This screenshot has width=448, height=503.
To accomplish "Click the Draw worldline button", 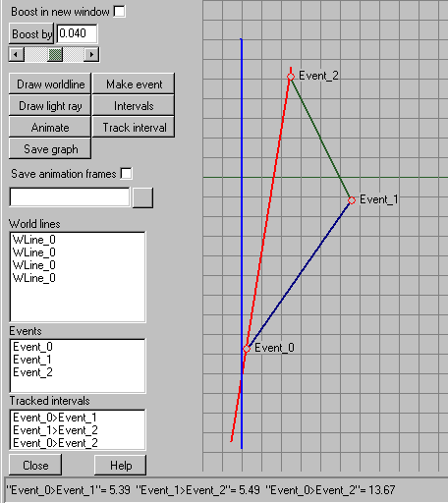I will 50,84.
